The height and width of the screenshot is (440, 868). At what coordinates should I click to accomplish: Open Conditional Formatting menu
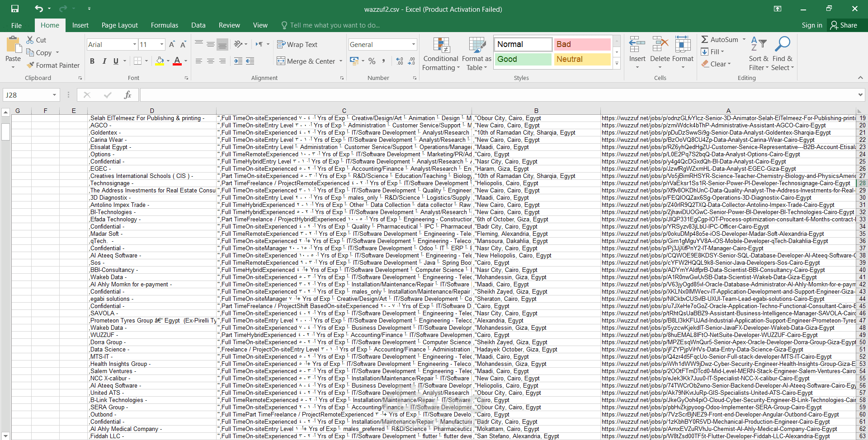pos(441,54)
